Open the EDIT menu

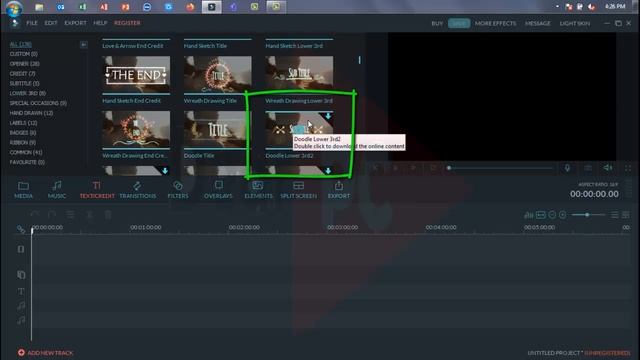(51, 23)
